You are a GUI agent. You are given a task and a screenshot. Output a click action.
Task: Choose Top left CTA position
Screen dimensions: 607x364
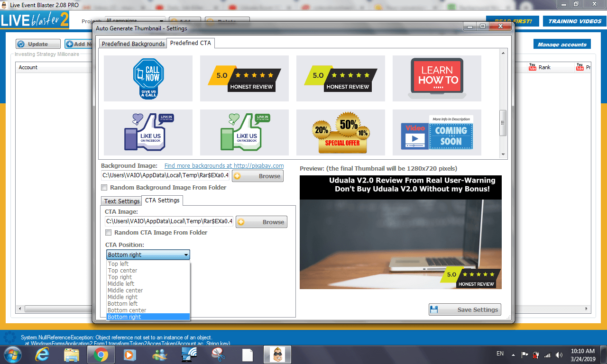[148, 264]
